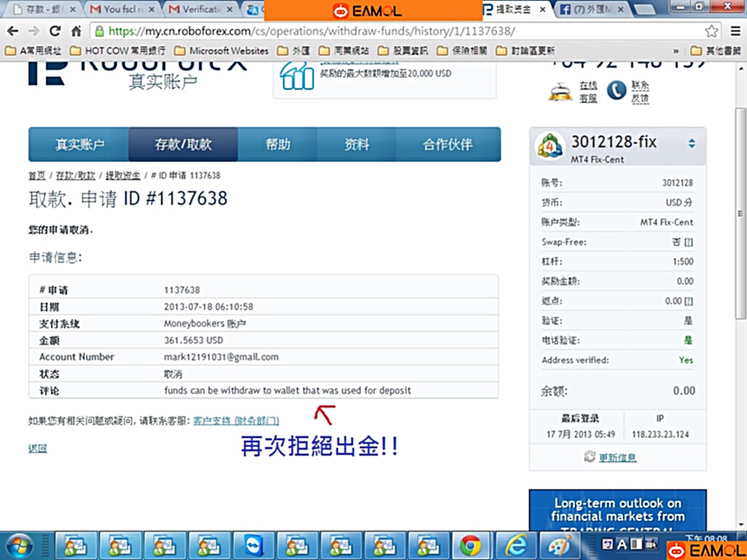Launch Internet Explorer from the taskbar
Image resolution: width=747 pixels, height=560 pixels.
coord(515,545)
